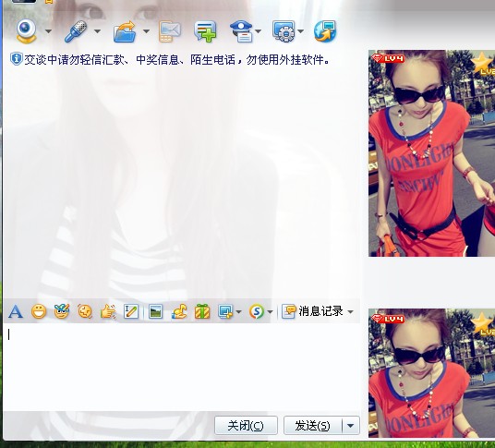Click the pointing hand interaction icon
The width and height of the screenshot is (495, 448).
(x=108, y=312)
